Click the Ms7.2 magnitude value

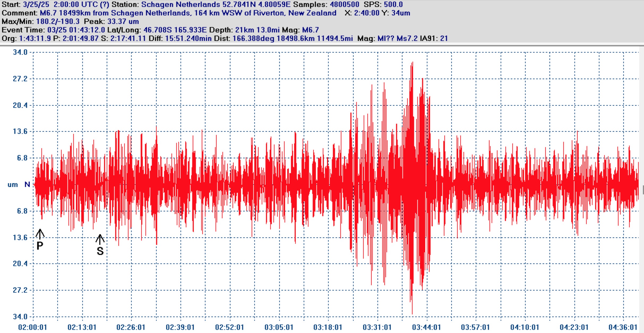(407, 39)
